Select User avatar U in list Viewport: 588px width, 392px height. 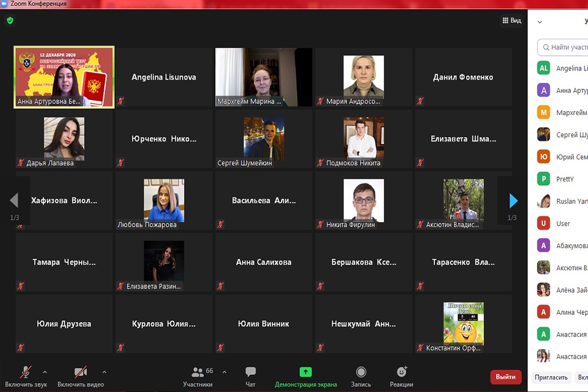coord(544,223)
